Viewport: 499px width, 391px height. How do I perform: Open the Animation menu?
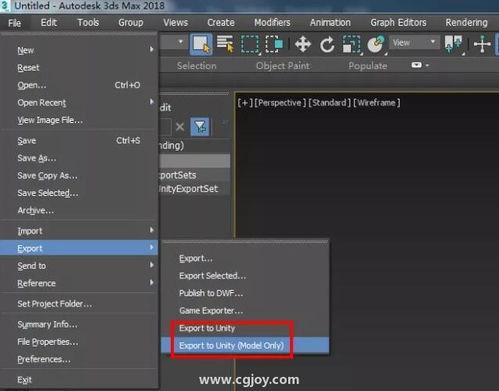point(330,23)
